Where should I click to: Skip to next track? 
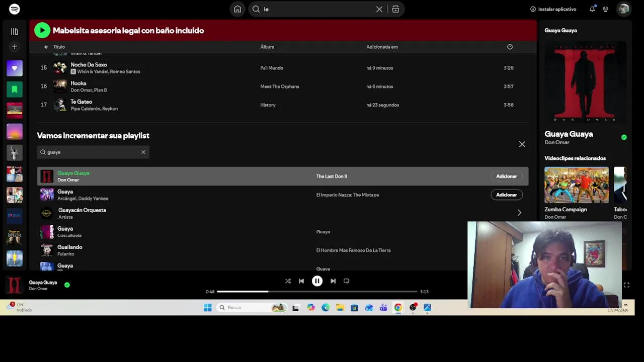click(x=333, y=281)
